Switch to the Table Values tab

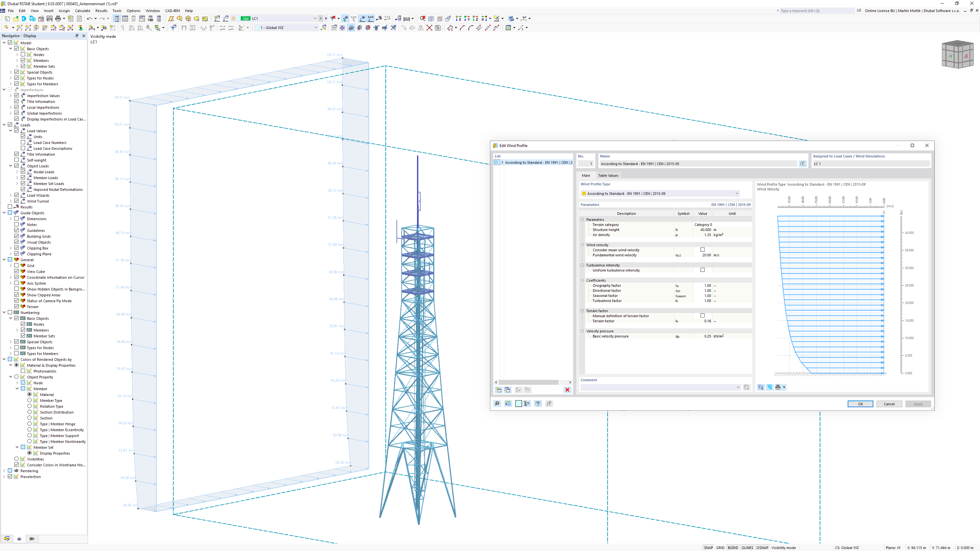(x=608, y=175)
